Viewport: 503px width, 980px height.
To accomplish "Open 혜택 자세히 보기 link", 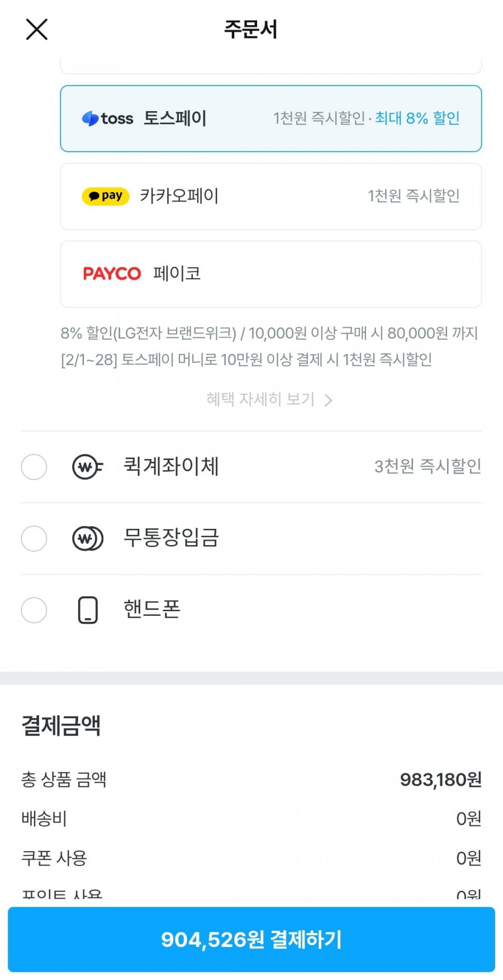I will 260,400.
